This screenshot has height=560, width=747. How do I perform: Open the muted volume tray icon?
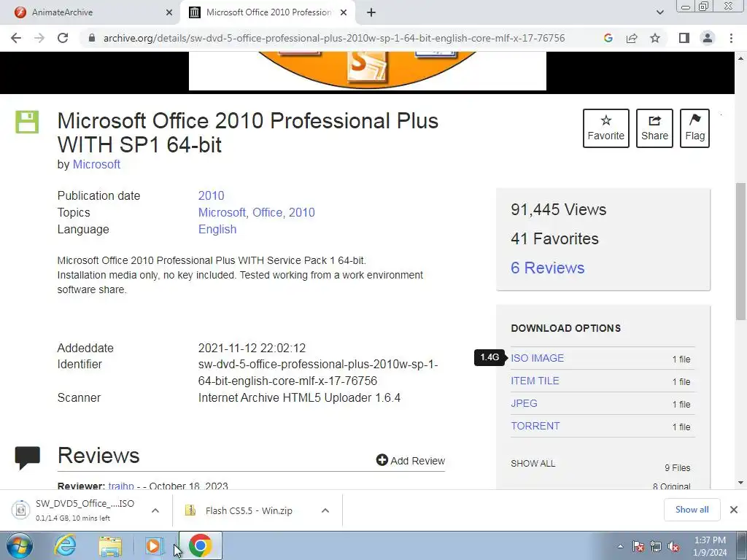coord(673,547)
